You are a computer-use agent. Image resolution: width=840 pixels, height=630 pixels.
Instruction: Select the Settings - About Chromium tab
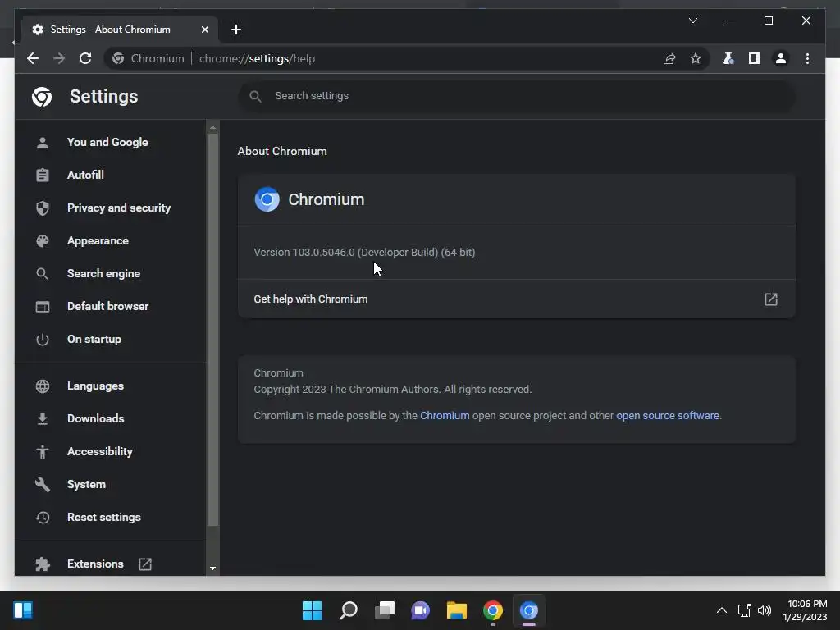pyautogui.click(x=120, y=30)
